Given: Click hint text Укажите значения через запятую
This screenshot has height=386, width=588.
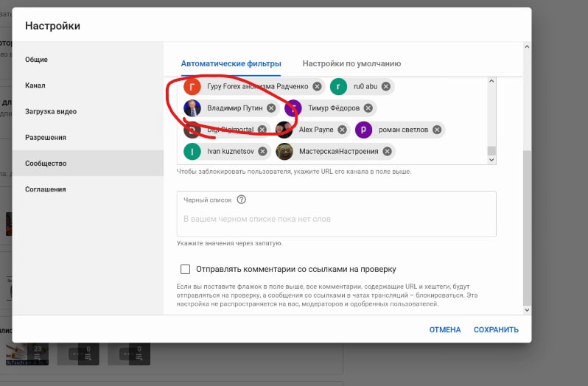Looking at the screenshot, I should pyautogui.click(x=229, y=243).
